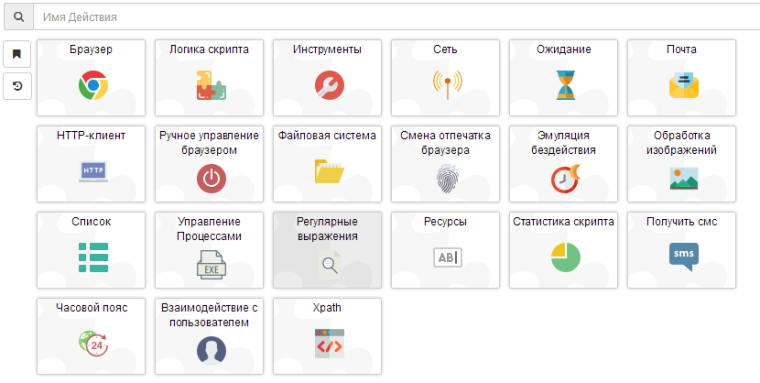Open Управление Процессами EXE icon

coord(211,265)
